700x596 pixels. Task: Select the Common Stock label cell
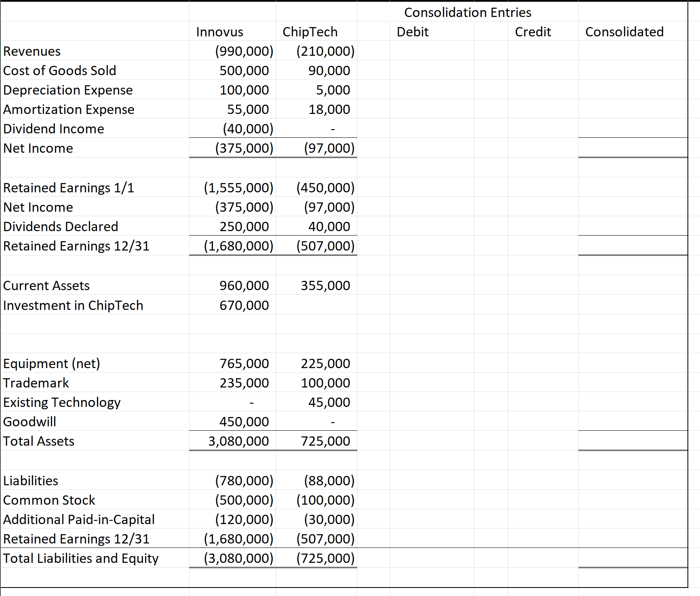point(49,500)
